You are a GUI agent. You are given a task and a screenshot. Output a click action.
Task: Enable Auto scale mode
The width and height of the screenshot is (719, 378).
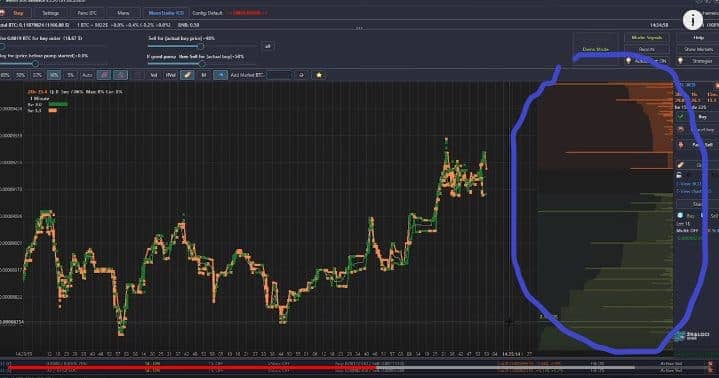tap(87, 75)
